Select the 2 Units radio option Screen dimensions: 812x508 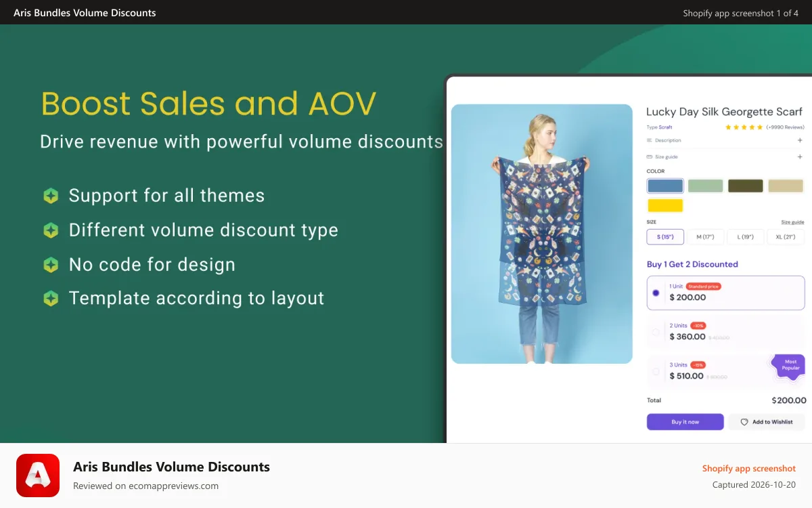(x=656, y=332)
